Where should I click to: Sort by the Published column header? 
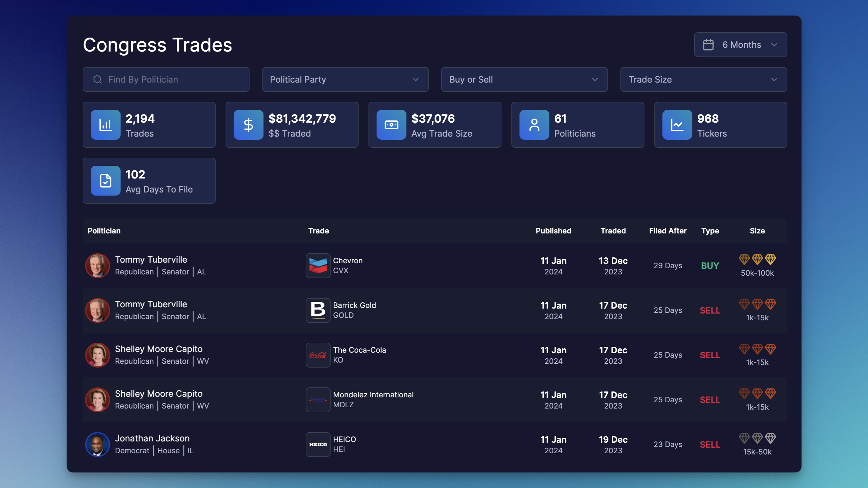(x=553, y=231)
